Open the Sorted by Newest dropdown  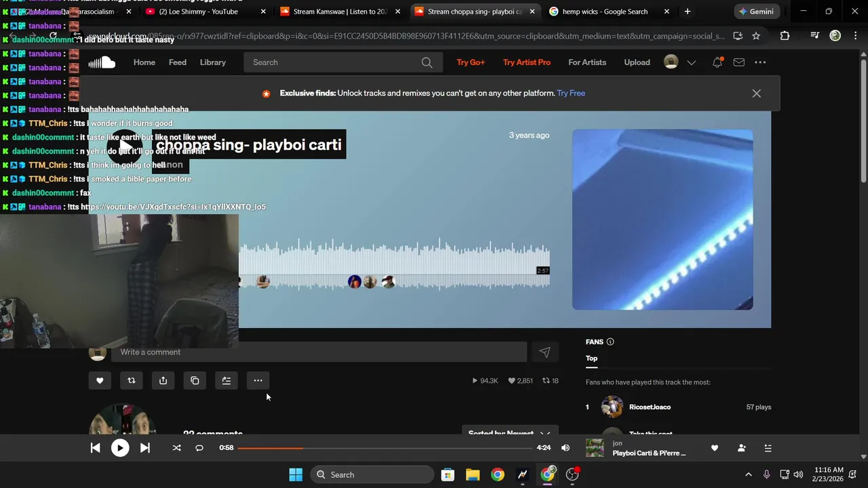pos(509,433)
